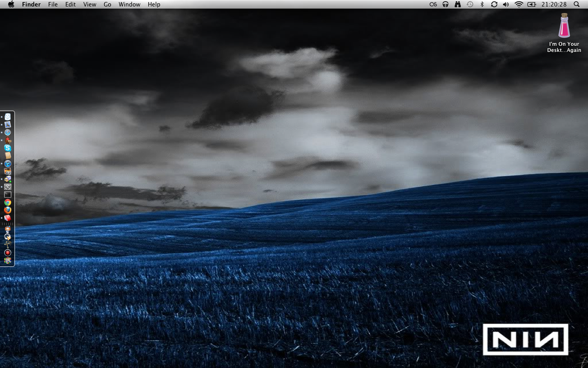This screenshot has height=368, width=588.
Task: Click the Last.fm menu bar icon
Action: [x=433, y=4]
